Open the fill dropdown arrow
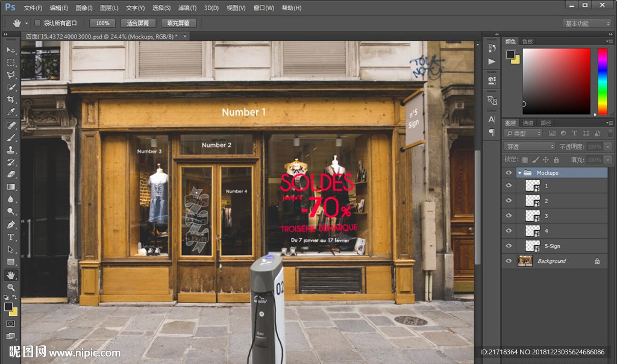 [608, 160]
